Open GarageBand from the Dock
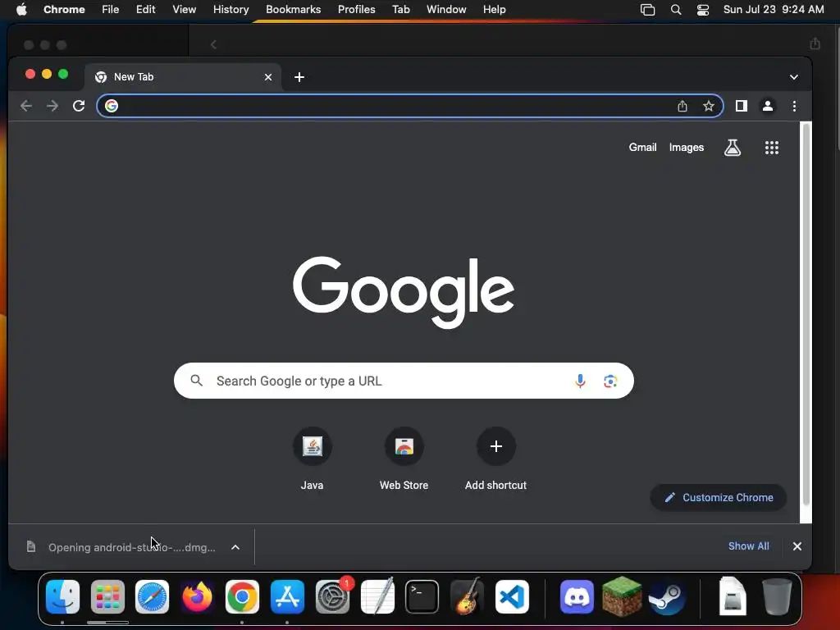This screenshot has width=840, height=630. pyautogui.click(x=467, y=597)
